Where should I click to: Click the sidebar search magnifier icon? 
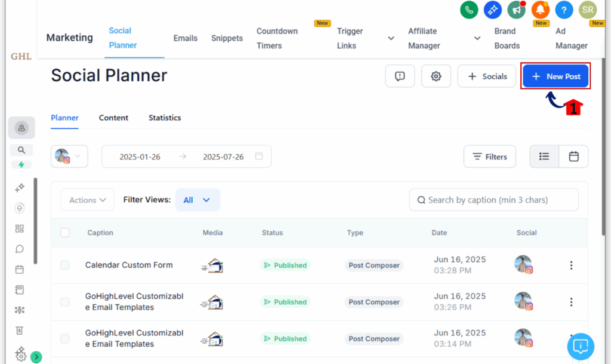pyautogui.click(x=21, y=150)
